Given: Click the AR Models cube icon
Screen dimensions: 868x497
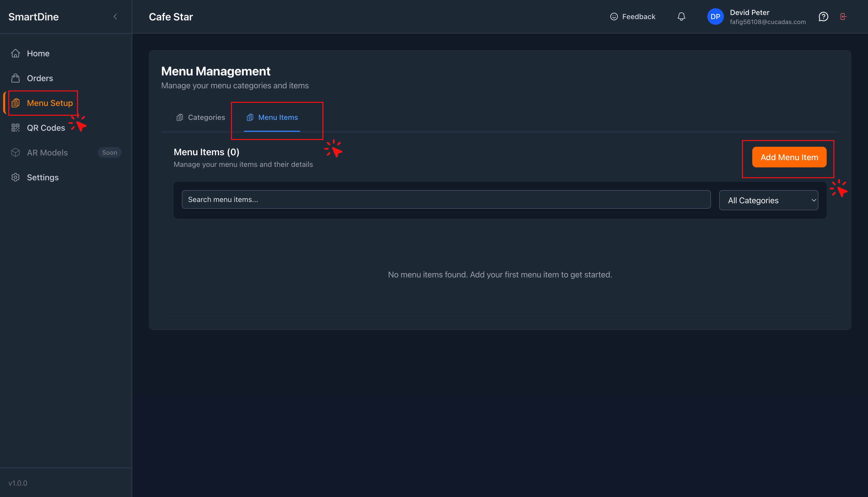Looking at the screenshot, I should coord(15,153).
